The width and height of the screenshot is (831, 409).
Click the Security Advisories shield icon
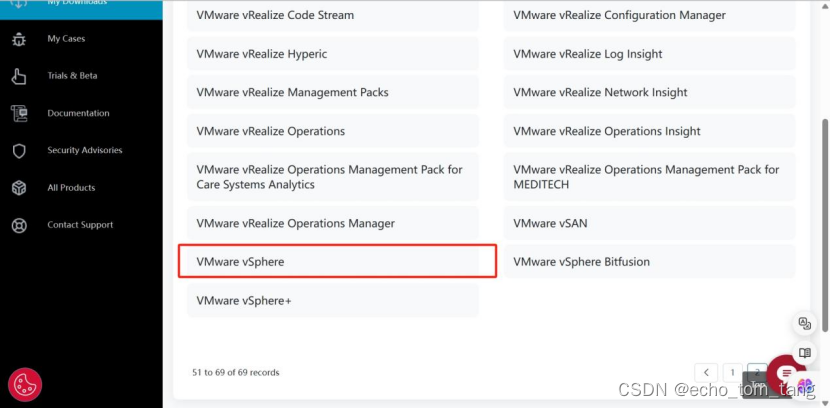point(19,151)
